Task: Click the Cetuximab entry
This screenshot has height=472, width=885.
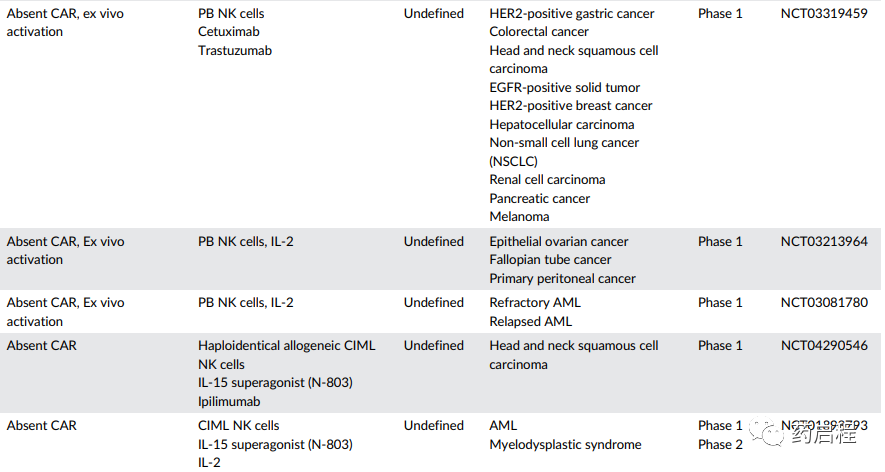Action: (x=229, y=32)
